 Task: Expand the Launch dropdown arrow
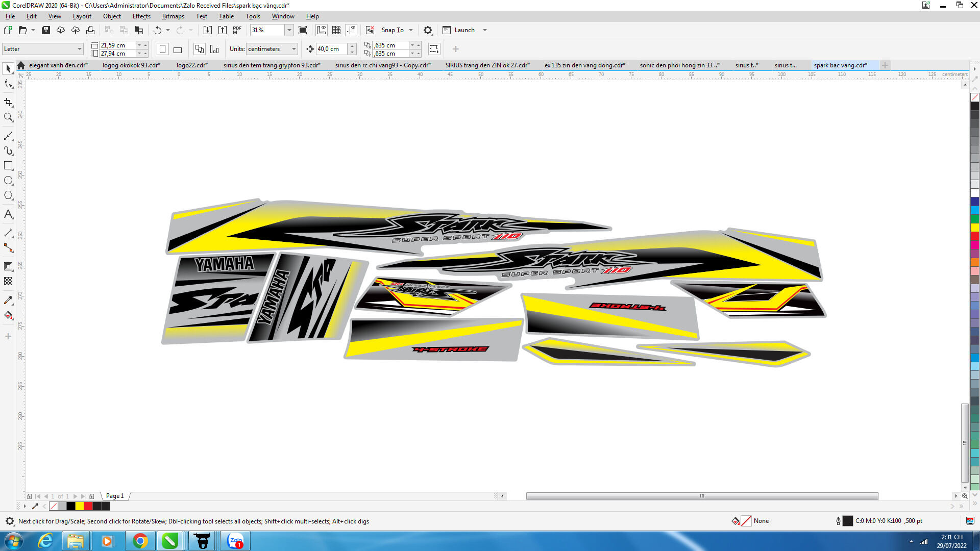point(485,30)
